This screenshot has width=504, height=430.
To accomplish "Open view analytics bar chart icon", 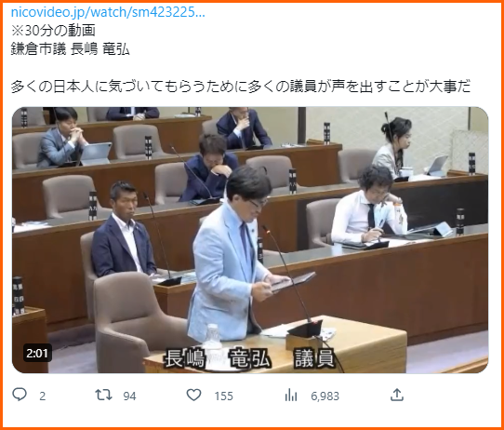I will pyautogui.click(x=291, y=395).
